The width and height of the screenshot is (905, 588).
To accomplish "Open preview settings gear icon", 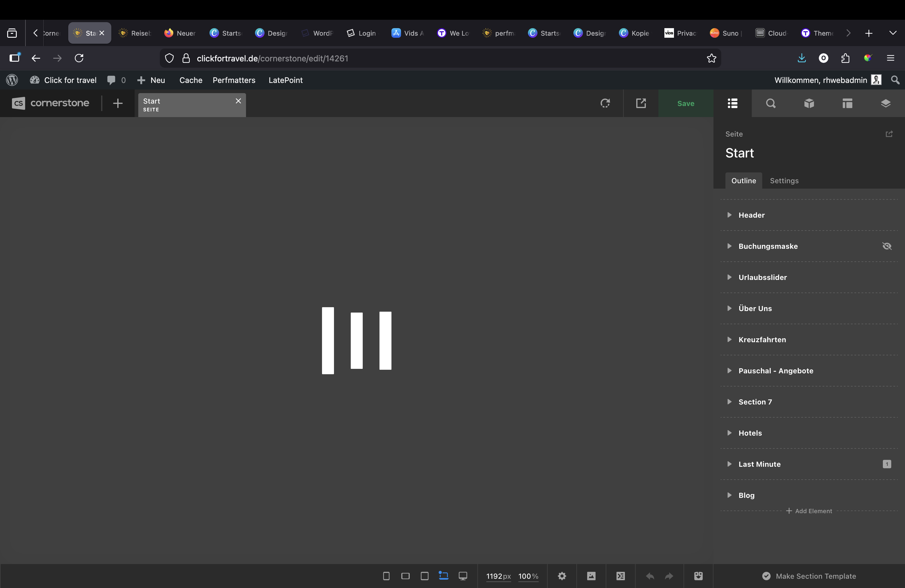I will point(562,576).
